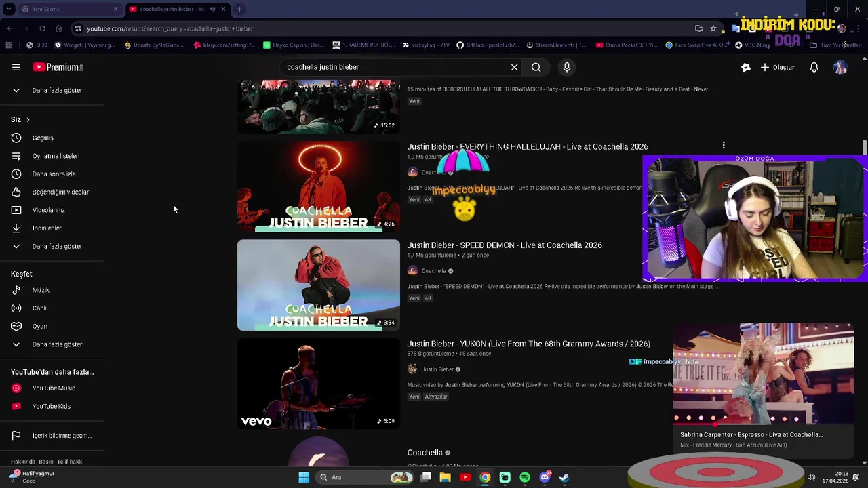Open tab search dropdown arrow
The height and width of the screenshot is (488, 868).
click(9, 9)
